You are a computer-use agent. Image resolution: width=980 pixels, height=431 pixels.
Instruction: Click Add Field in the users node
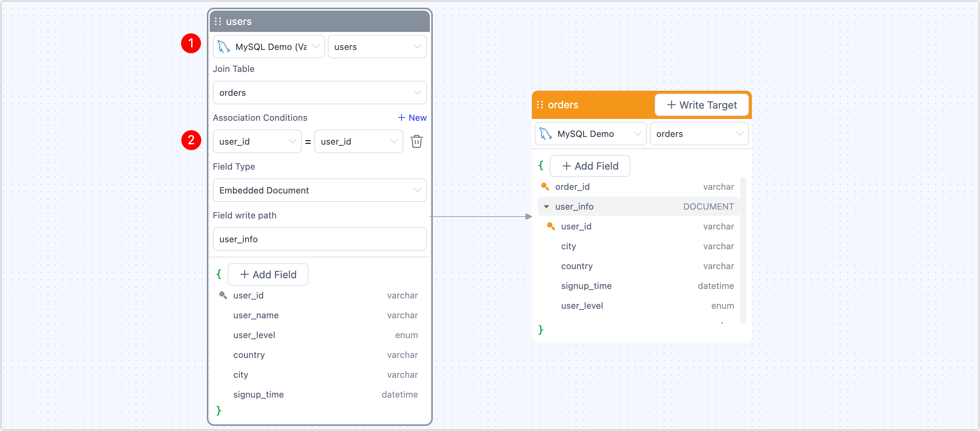tap(268, 274)
